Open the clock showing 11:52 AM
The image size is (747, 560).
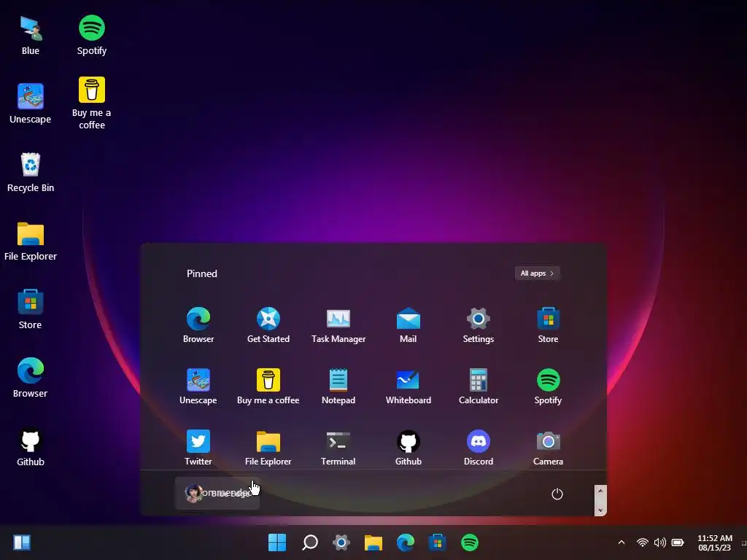715,542
